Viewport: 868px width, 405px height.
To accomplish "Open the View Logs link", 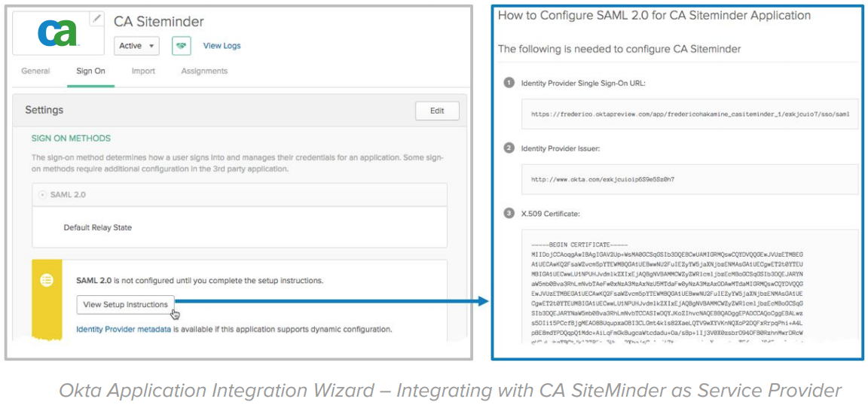I will pyautogui.click(x=222, y=46).
